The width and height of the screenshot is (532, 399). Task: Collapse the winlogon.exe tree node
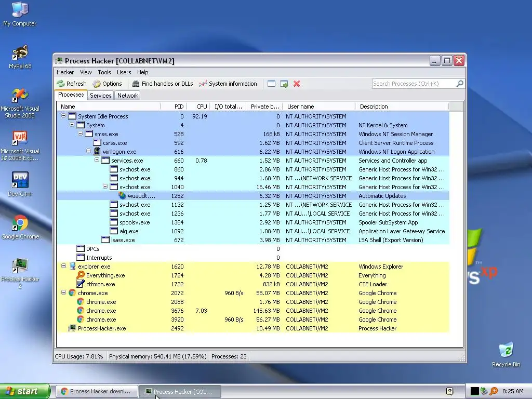[88, 151]
